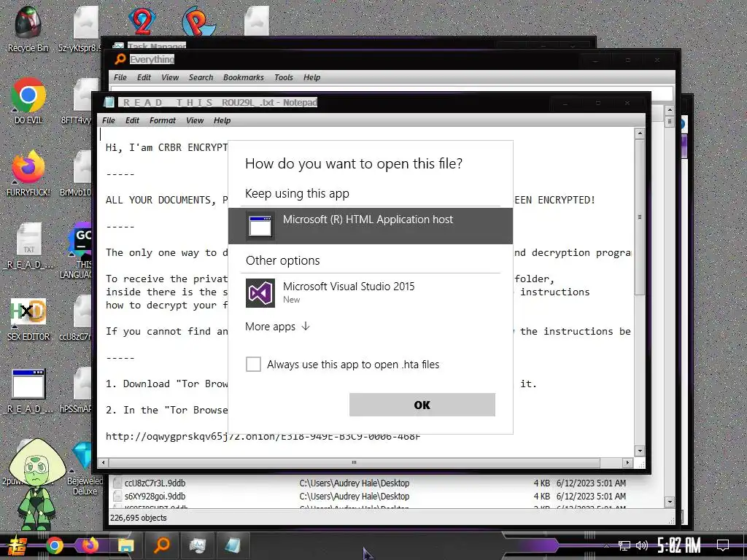Switch to Everything search in taskbar
This screenshot has height=560, width=747.
pyautogui.click(x=161, y=545)
